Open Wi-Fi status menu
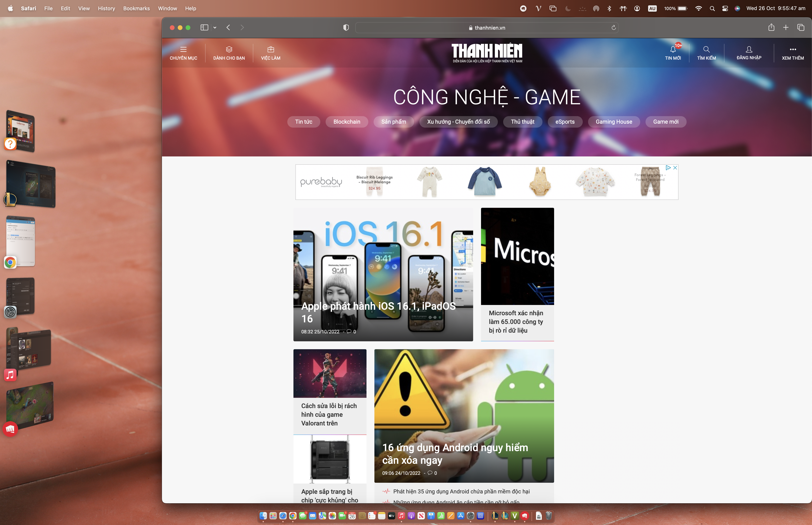This screenshot has height=525, width=812. tap(698, 8)
